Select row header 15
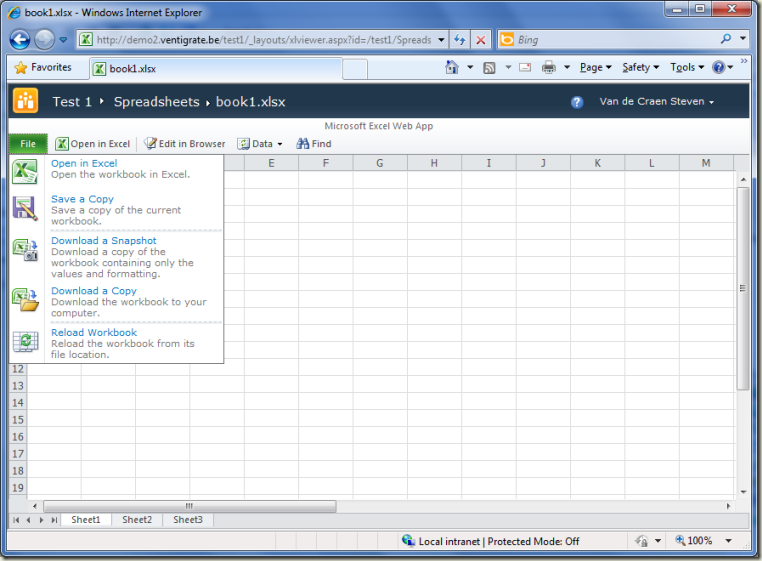 [x=17, y=420]
